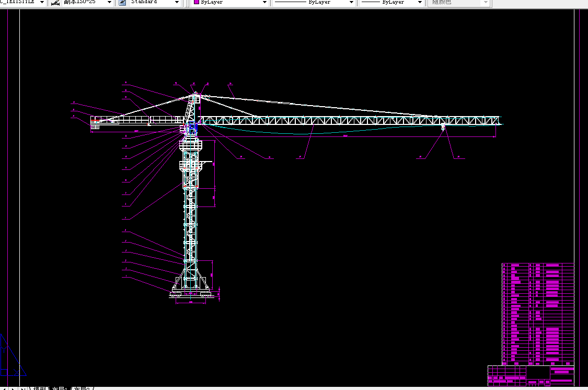Image resolution: width=588 pixels, height=390 pixels.
Task: Click the magenta ByLayer color swatch
Action: point(197,2)
